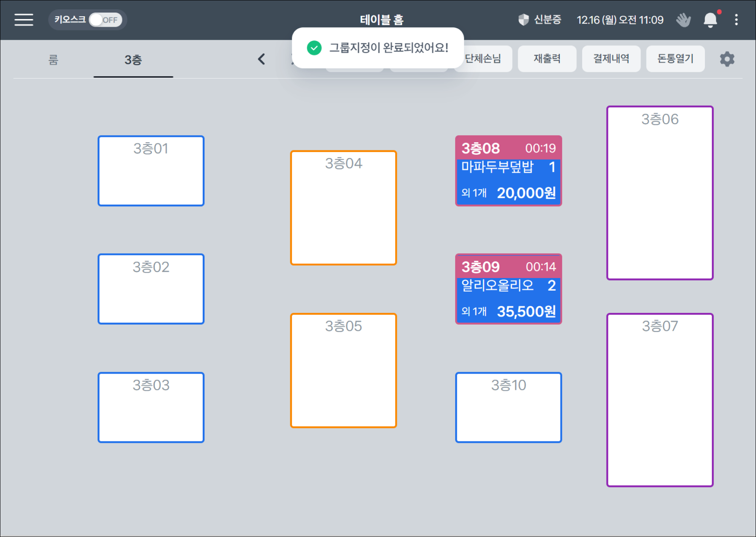Image resolution: width=756 pixels, height=537 pixels.
Task: Select orange-bordered table 3층04
Action: [343, 208]
